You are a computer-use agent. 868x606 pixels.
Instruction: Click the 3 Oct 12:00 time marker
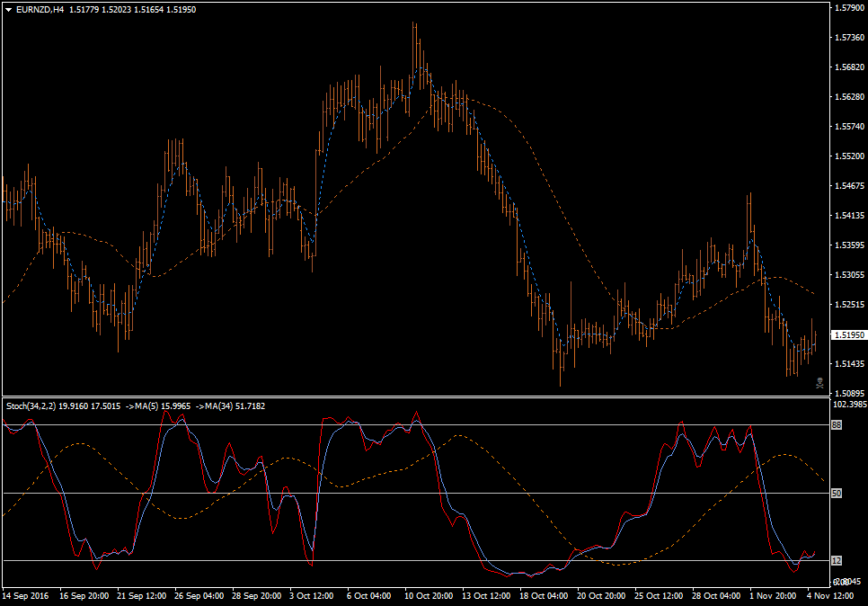tap(313, 596)
